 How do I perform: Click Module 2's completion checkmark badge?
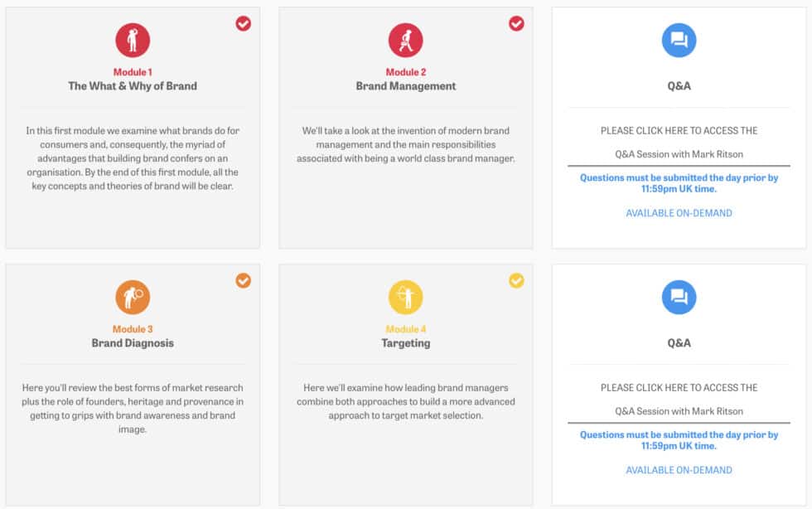(516, 24)
